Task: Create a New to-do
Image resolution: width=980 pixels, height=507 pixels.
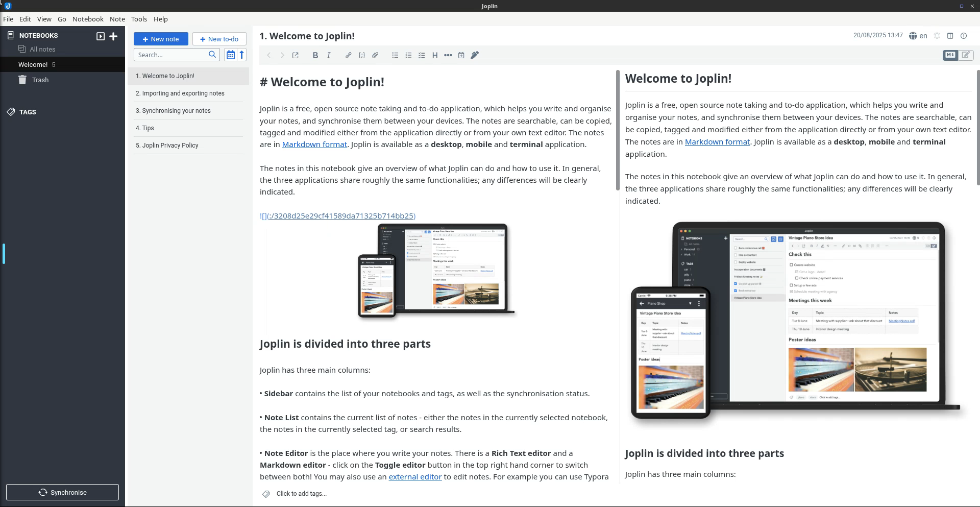Action: pyautogui.click(x=219, y=39)
